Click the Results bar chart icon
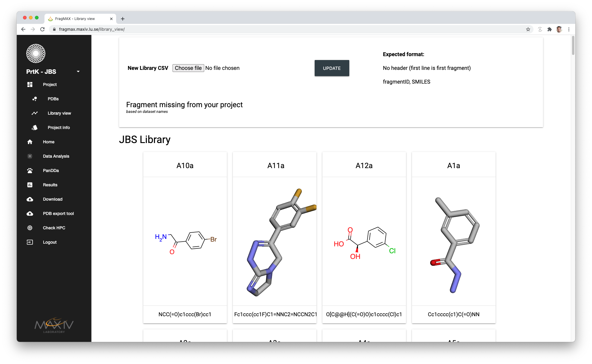Image resolution: width=592 pixels, height=364 pixels. pyautogui.click(x=30, y=185)
